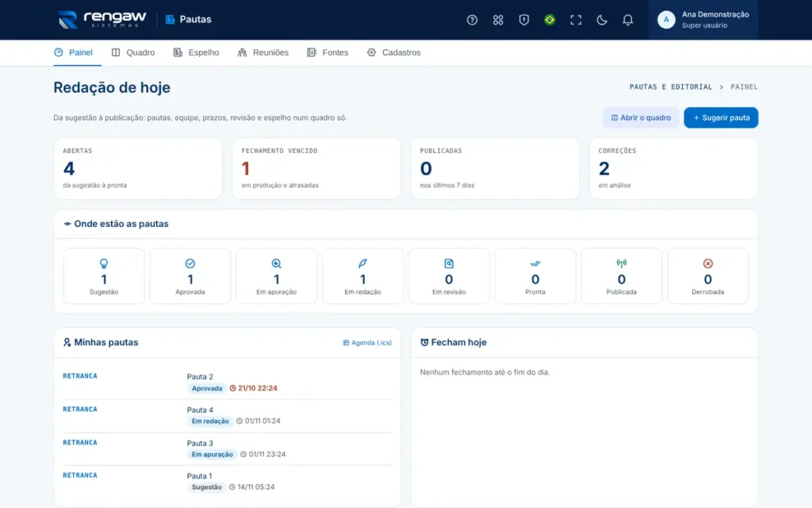The width and height of the screenshot is (812, 508).
Task: Click the Sugerir pauta button
Action: coord(721,117)
